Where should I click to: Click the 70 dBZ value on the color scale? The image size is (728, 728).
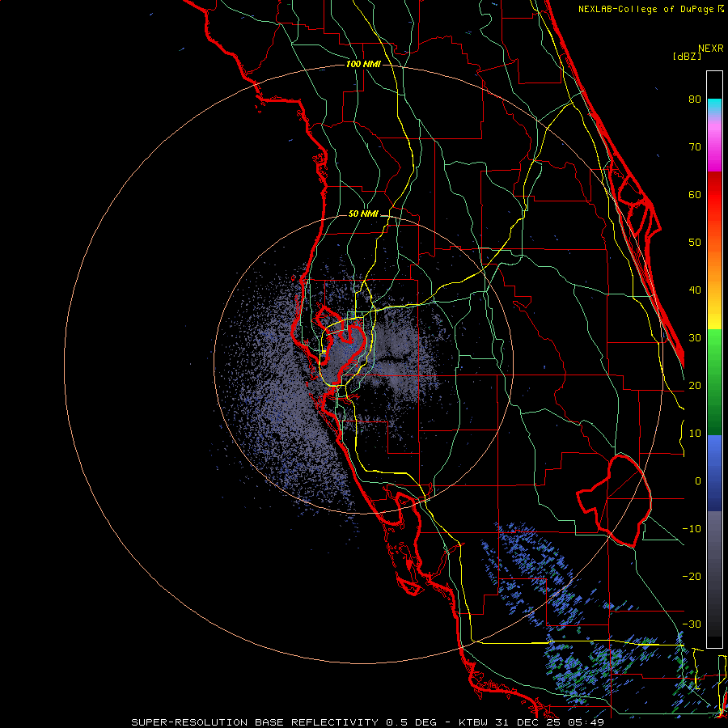(695, 146)
